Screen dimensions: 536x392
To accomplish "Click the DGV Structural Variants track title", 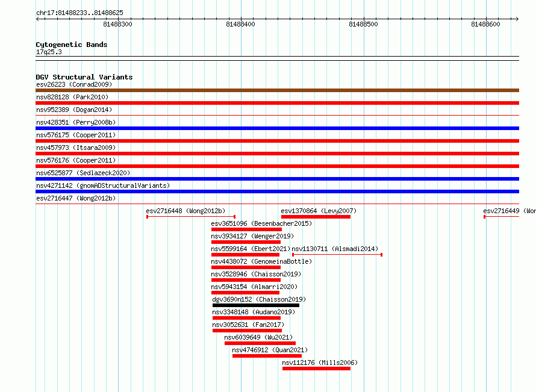I will click(x=84, y=77).
